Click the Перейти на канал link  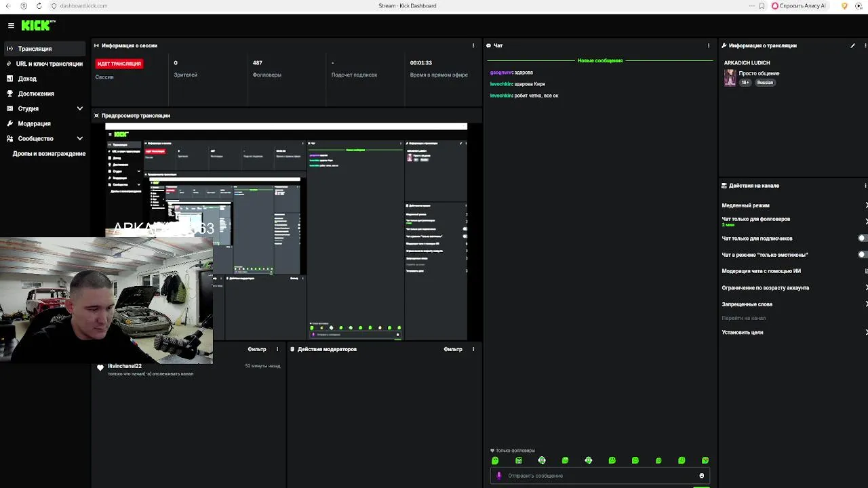[744, 318]
